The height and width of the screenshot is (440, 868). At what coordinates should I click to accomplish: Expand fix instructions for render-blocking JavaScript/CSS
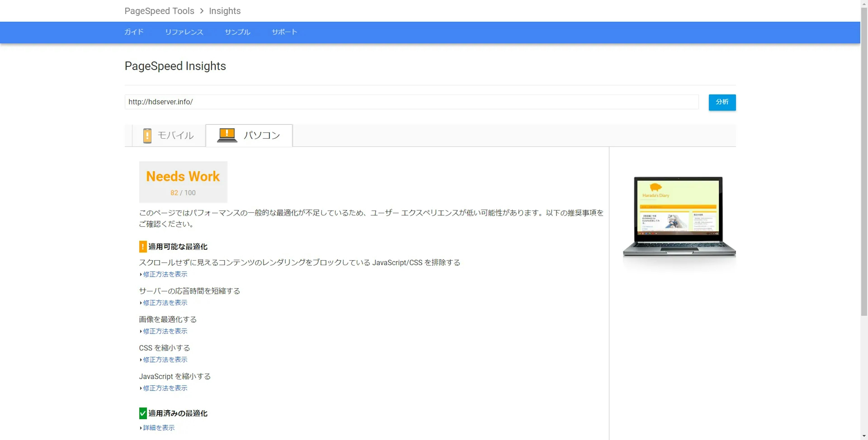pyautogui.click(x=165, y=274)
